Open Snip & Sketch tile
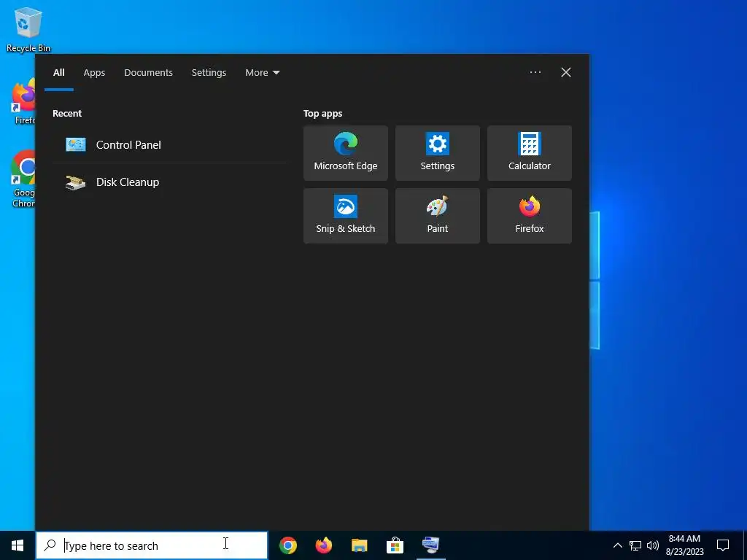Viewport: 747px width, 560px height. 345,216
